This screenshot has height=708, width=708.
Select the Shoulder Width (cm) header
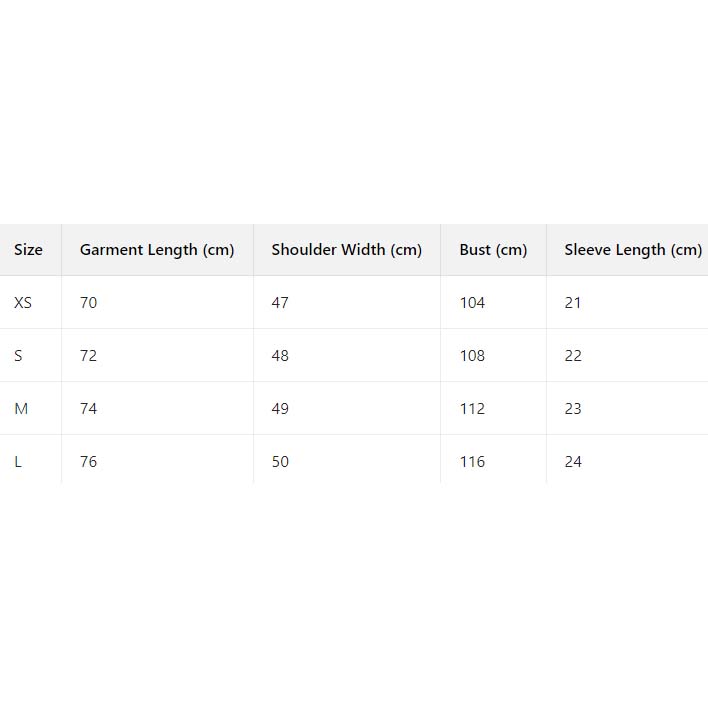(347, 250)
